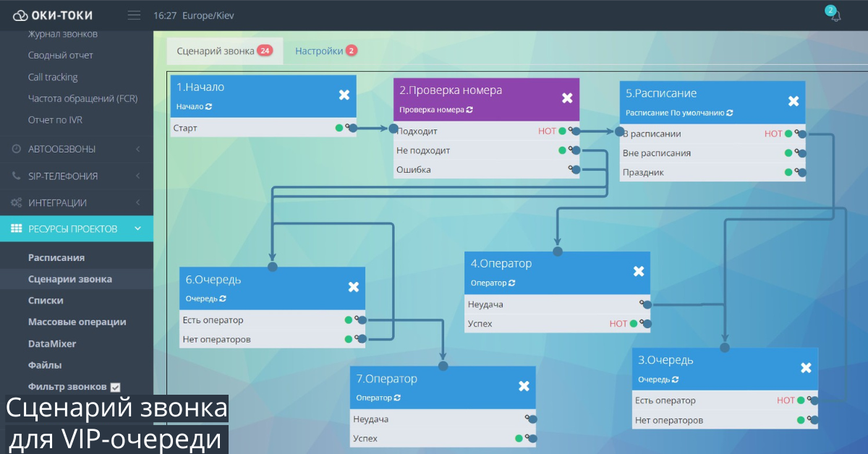Toggle green indicator on Старт output

pos(339,128)
